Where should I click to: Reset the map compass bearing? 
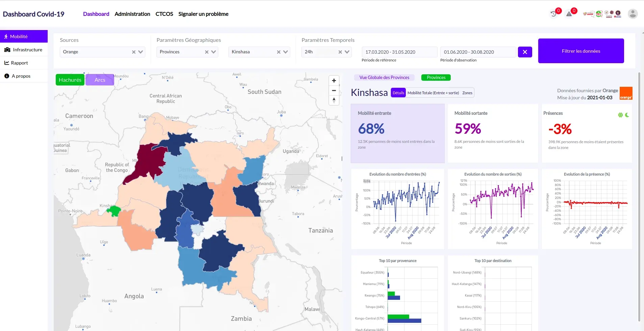point(334,100)
